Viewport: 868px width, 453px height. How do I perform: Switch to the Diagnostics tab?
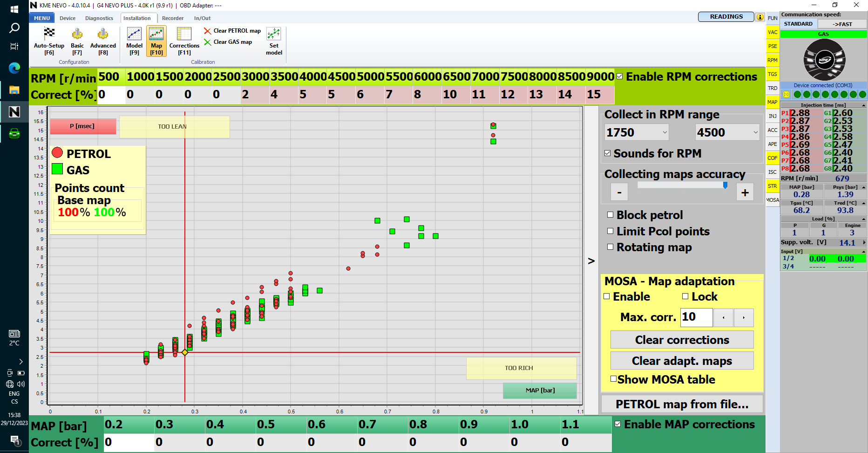(x=99, y=18)
